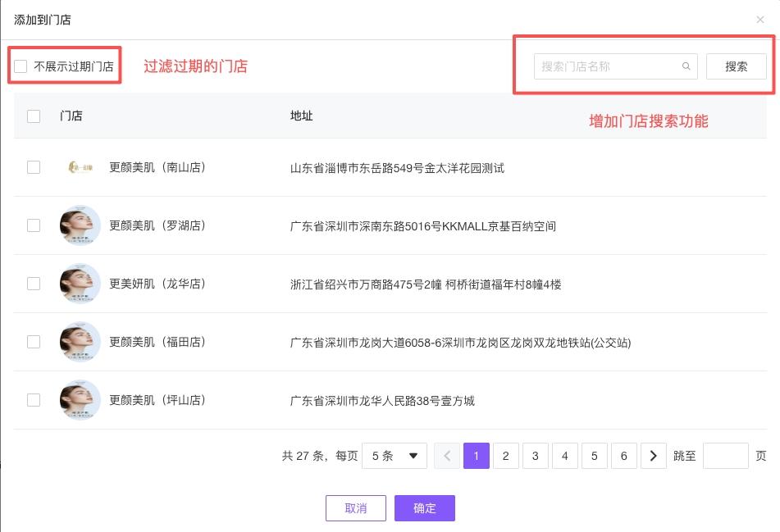780x532 pixels.
Task: Go to next page arrow
Action: (x=653, y=456)
